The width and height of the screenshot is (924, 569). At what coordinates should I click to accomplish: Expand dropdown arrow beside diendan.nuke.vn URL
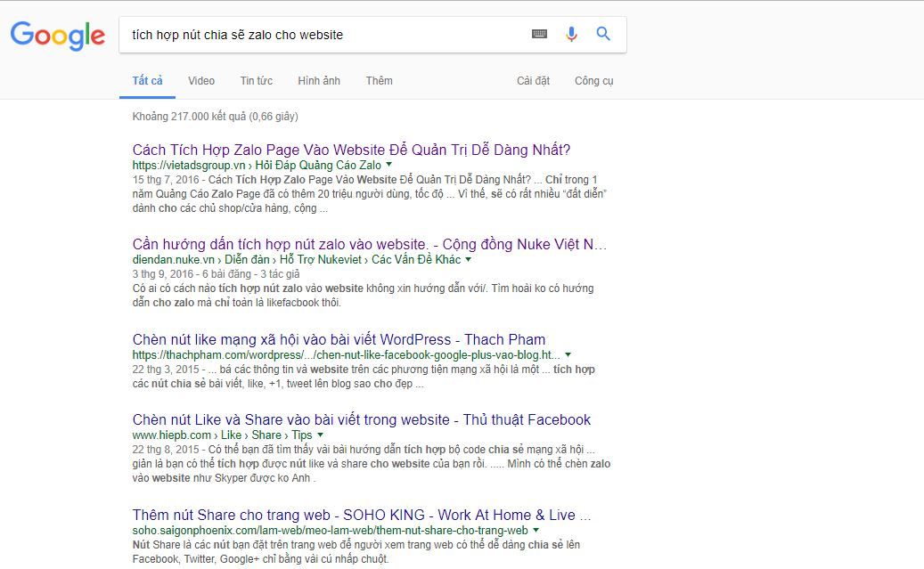(x=469, y=258)
